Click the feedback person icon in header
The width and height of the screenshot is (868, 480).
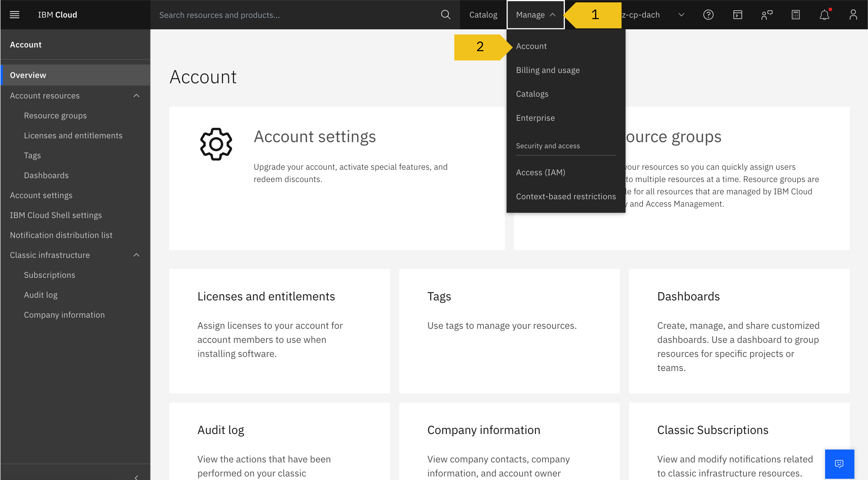click(x=767, y=14)
